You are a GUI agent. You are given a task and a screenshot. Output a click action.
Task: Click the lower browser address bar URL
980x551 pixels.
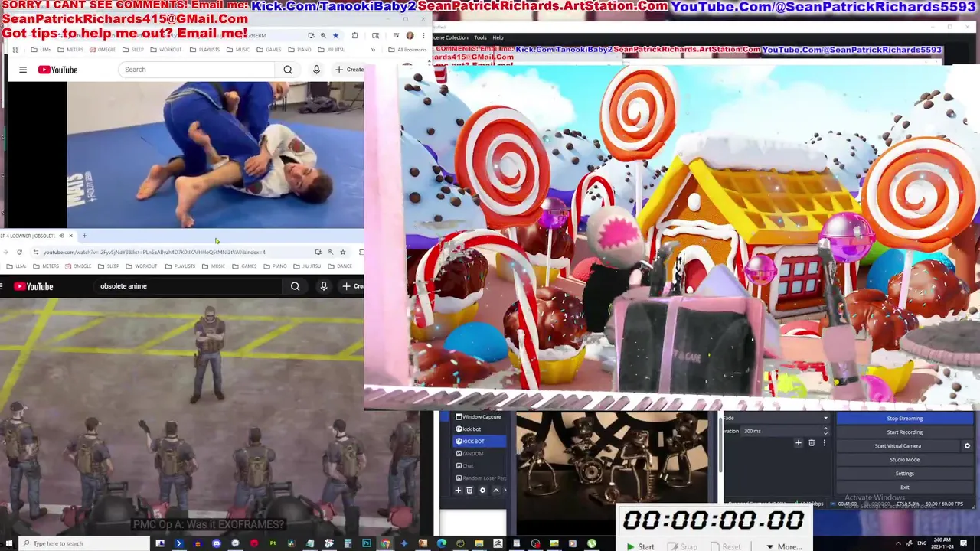click(154, 252)
